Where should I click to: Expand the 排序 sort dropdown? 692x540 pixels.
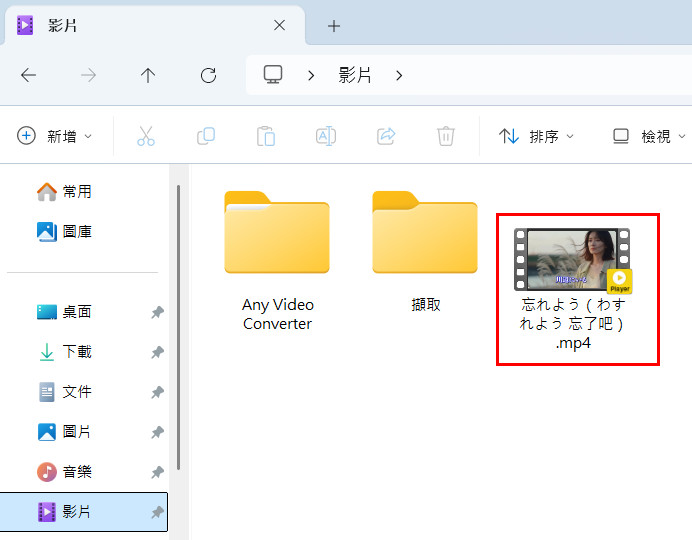[536, 136]
